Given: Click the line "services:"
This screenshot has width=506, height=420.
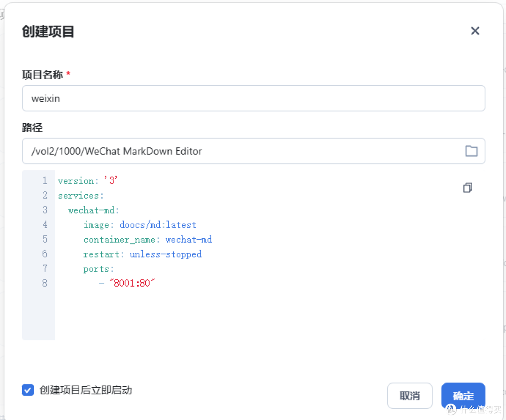Looking at the screenshot, I should coord(81,195).
